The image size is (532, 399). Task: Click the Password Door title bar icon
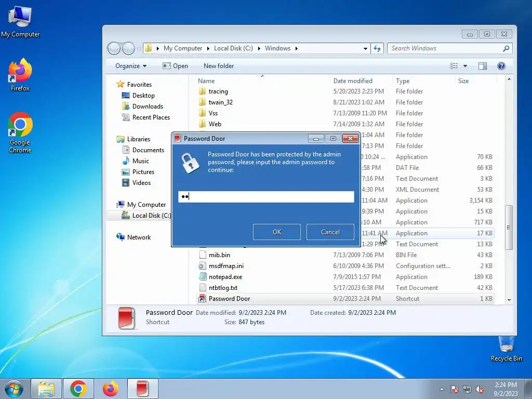178,138
